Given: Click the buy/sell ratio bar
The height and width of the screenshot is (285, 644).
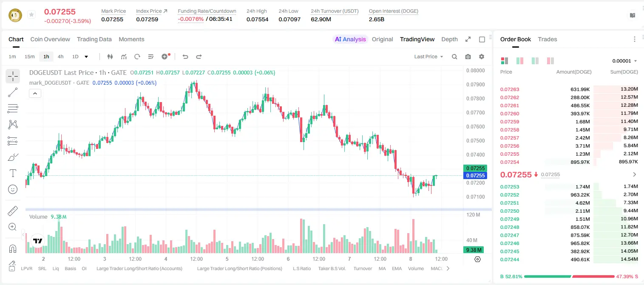Looking at the screenshot, I should pyautogui.click(x=569, y=276).
